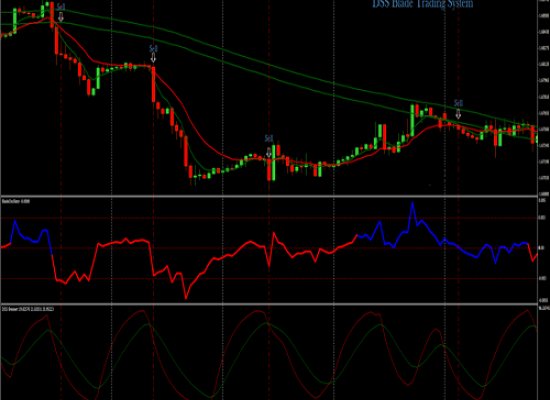Screen dimensions: 550x400
Task: Select tall green candle right of third Sell arrow
Action: pos(274,162)
